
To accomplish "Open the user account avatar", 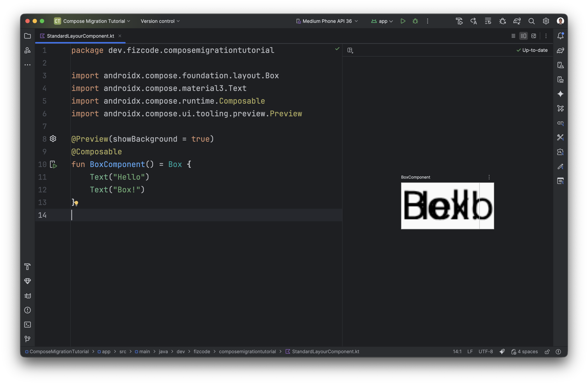I will 560,21.
